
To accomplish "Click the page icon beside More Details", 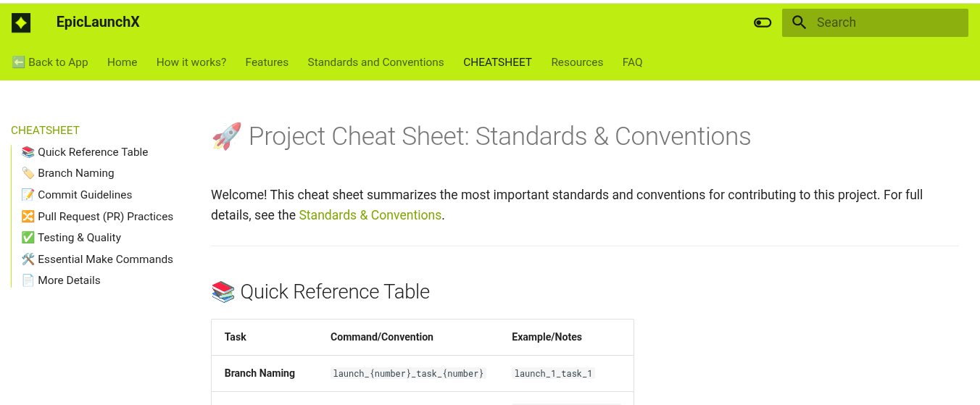I will pyautogui.click(x=28, y=280).
